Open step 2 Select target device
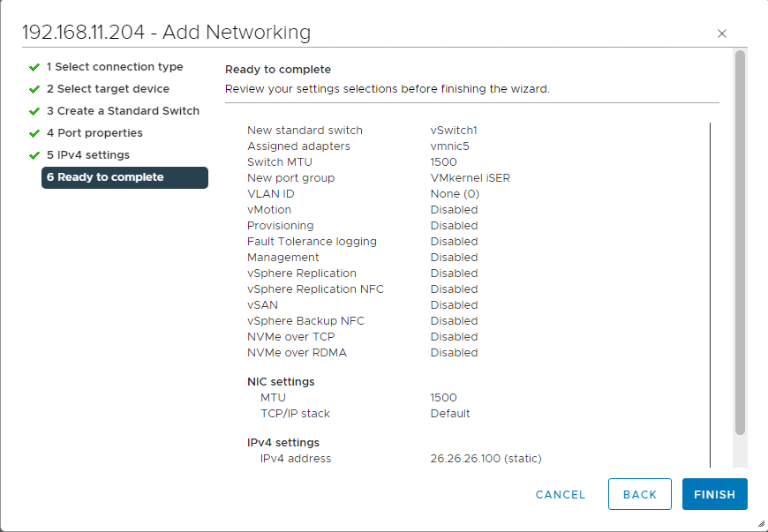 [x=108, y=89]
